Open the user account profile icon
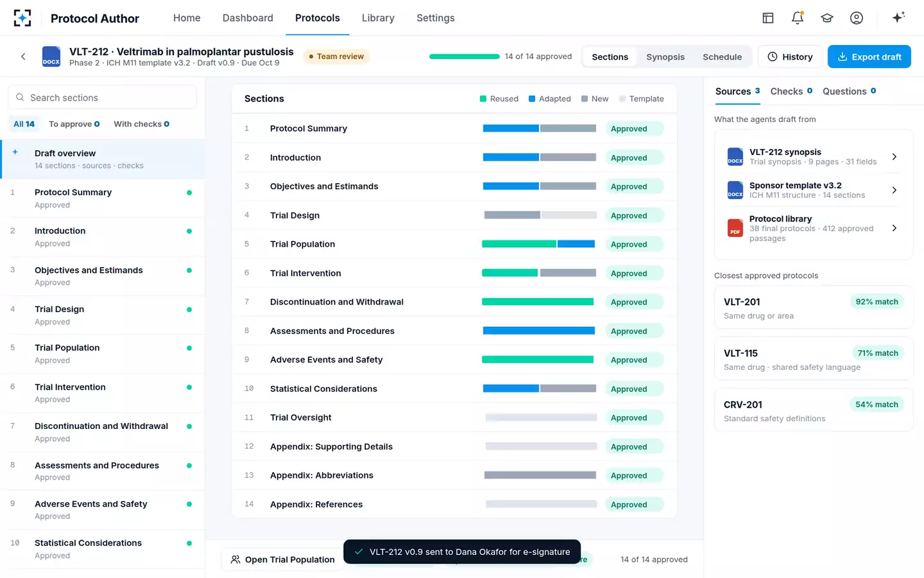Viewport: 924px width, 578px height. pos(857,18)
